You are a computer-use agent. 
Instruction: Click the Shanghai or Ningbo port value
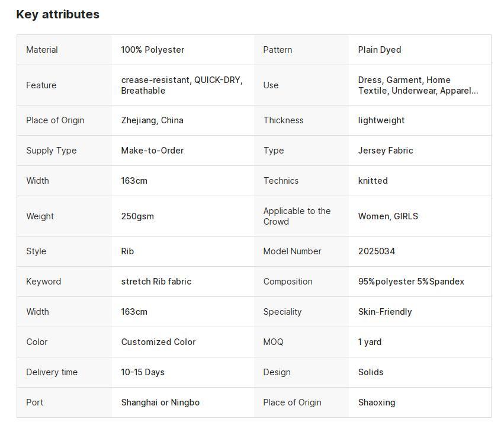pyautogui.click(x=160, y=402)
